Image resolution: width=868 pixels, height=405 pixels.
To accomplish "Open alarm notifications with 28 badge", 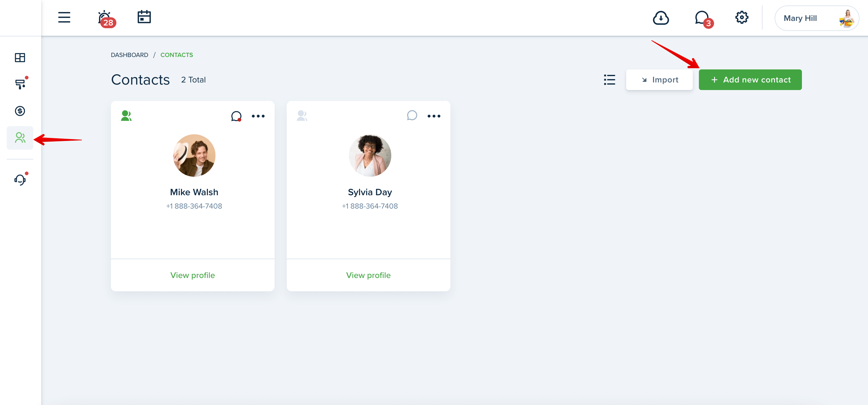I will click(x=106, y=18).
